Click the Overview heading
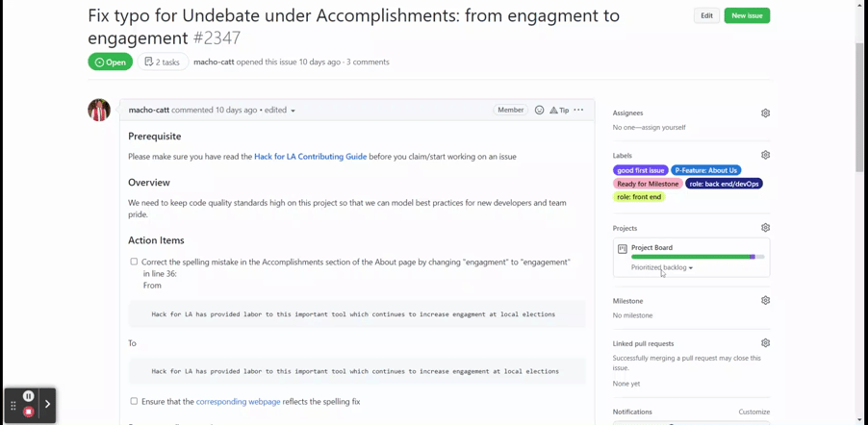This screenshot has width=868, height=425. tap(149, 183)
